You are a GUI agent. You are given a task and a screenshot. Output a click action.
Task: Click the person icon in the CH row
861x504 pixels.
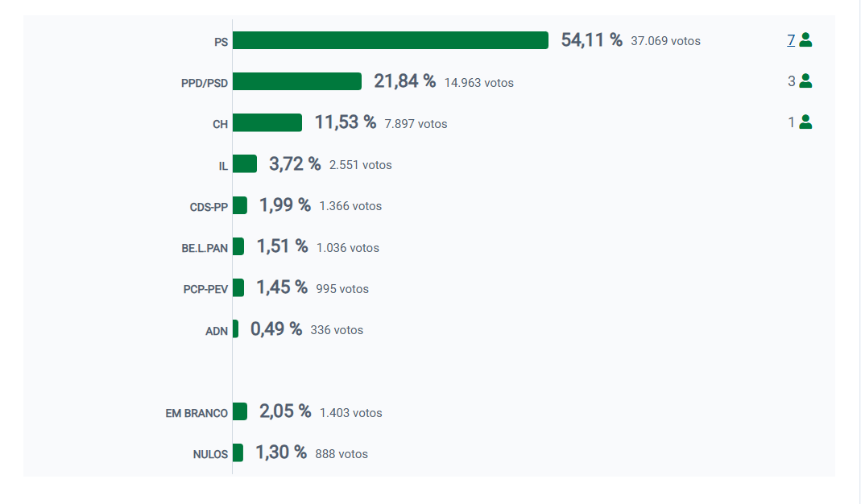[805, 122]
